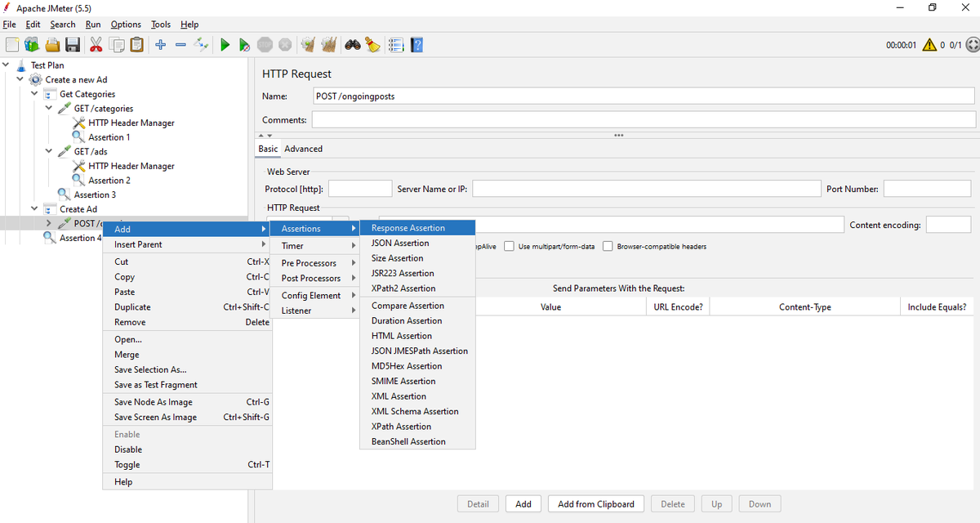Select the Assertion 3 magnifier icon

64,194
